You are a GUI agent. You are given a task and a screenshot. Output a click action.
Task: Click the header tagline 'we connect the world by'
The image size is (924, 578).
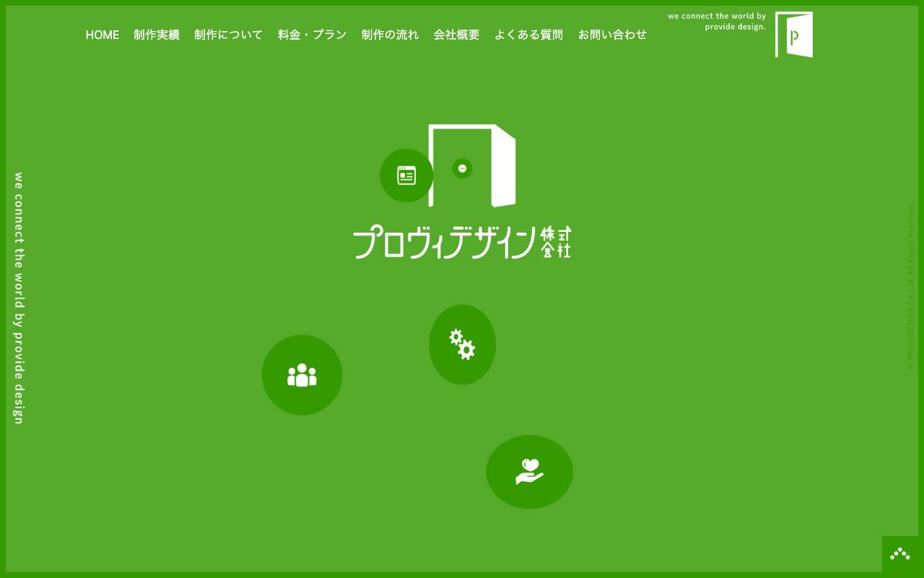(717, 16)
